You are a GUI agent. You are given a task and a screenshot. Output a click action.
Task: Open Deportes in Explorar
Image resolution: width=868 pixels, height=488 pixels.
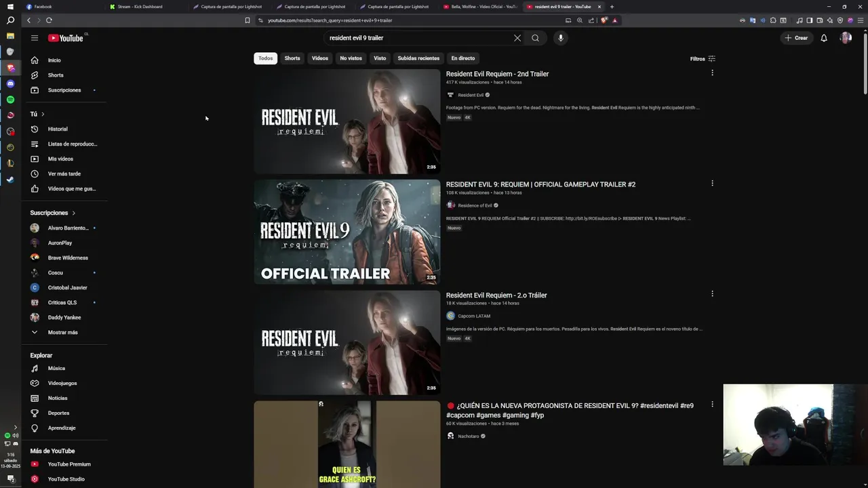pos(64,413)
